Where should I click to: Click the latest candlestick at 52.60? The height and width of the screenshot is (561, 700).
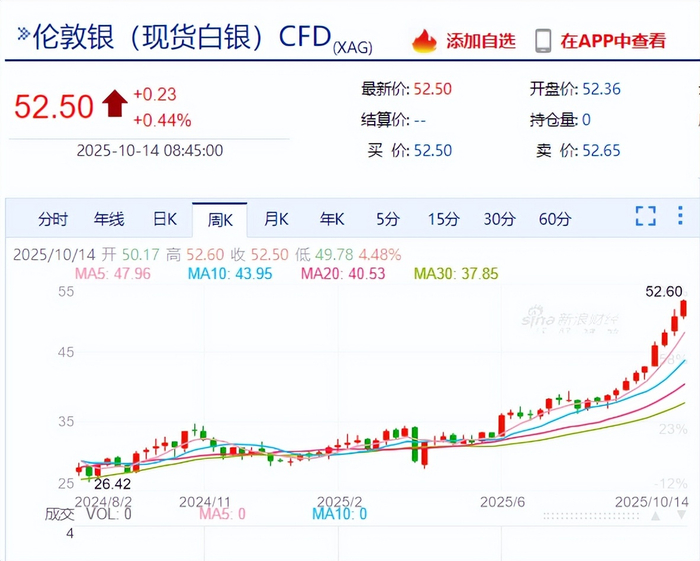683,309
